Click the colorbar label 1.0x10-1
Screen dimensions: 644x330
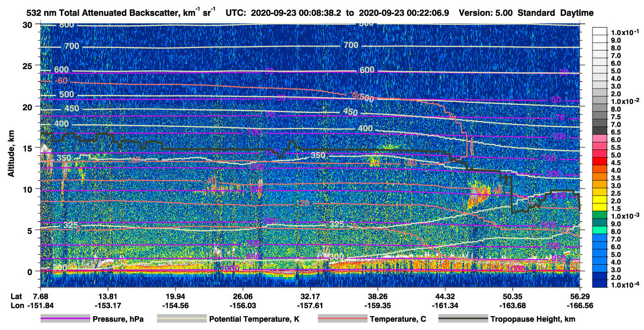pyautogui.click(x=626, y=32)
